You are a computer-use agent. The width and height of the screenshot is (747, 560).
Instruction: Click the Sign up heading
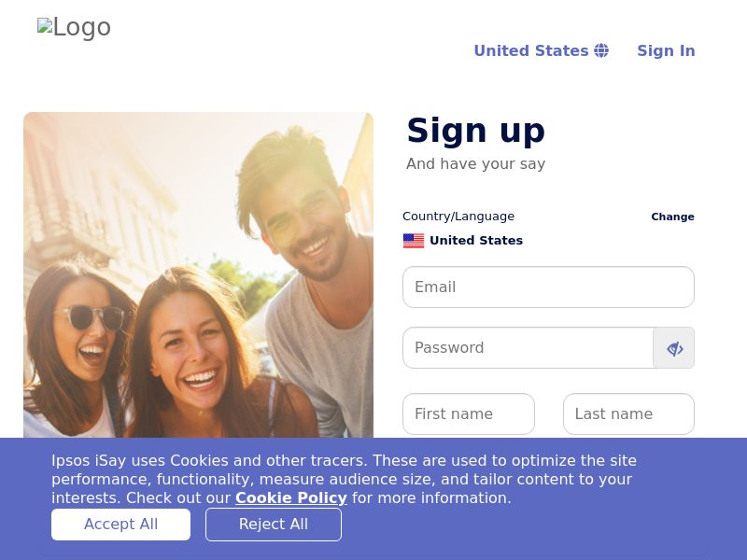[x=475, y=131]
